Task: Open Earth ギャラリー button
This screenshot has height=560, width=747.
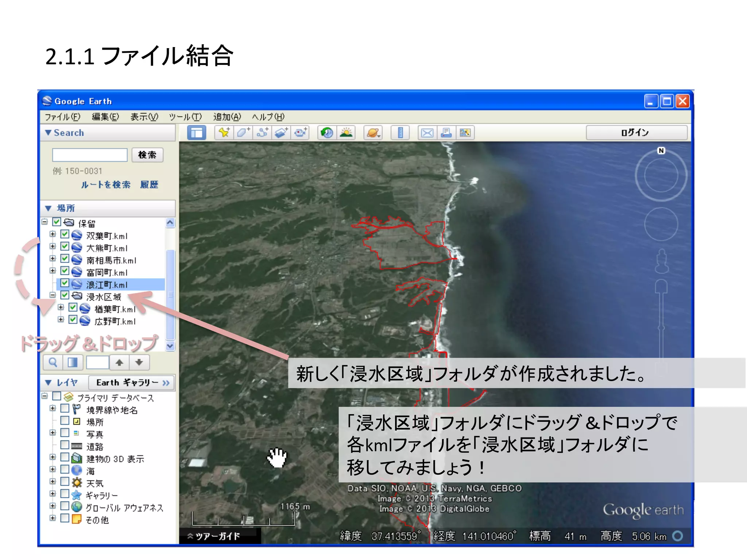Action: tap(132, 382)
